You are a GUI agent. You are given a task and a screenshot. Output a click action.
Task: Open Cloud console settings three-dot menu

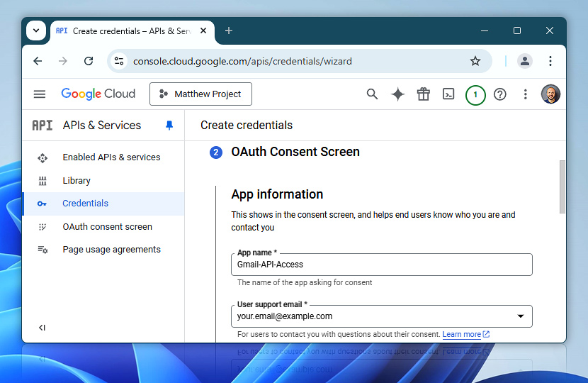point(526,94)
